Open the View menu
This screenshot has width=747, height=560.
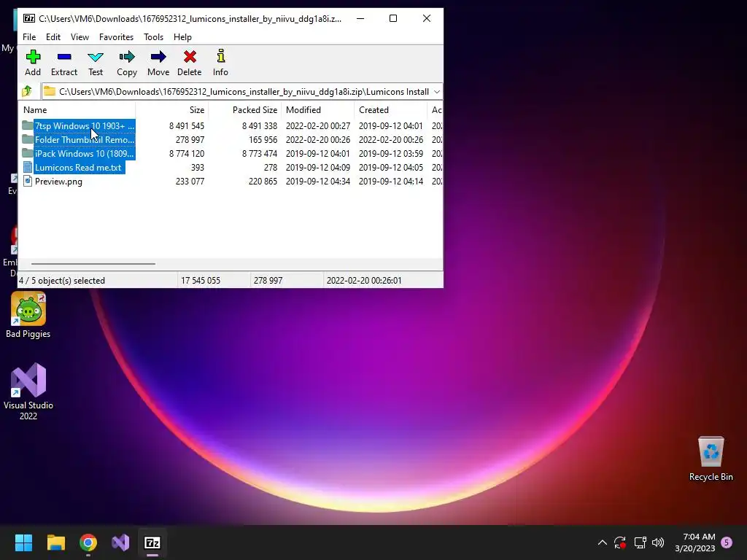80,37
